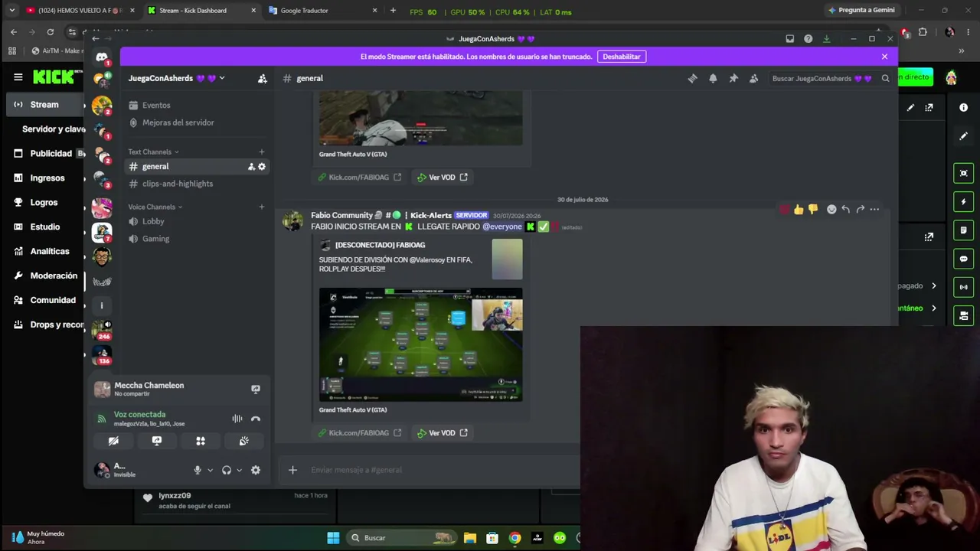Open headphone output device dropdown arrow
The height and width of the screenshot is (551, 980).
[239, 471]
